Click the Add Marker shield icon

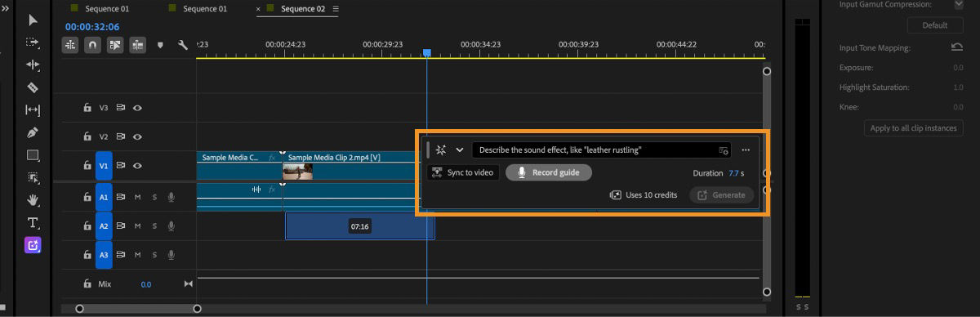[160, 46]
